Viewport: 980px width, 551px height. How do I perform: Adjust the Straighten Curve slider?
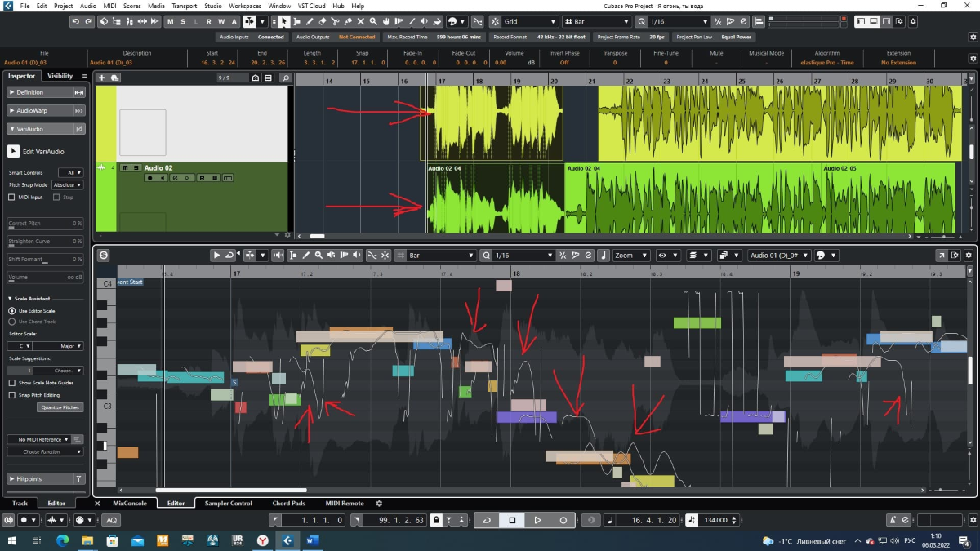click(x=46, y=242)
